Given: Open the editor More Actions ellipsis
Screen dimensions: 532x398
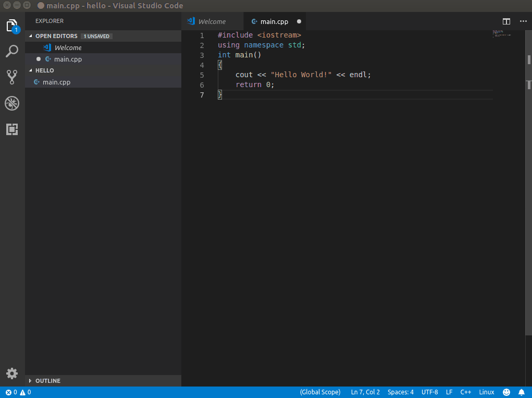Looking at the screenshot, I should pyautogui.click(x=523, y=21).
